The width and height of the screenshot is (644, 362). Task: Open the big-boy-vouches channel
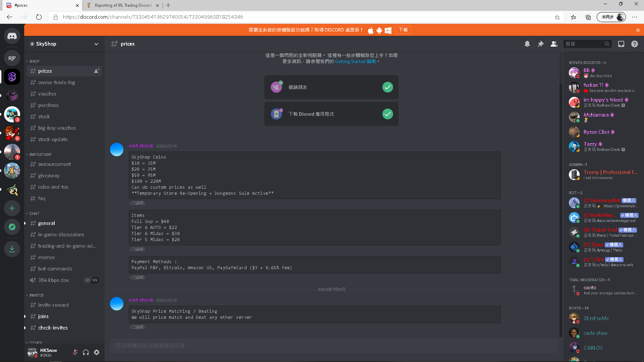click(x=64, y=128)
